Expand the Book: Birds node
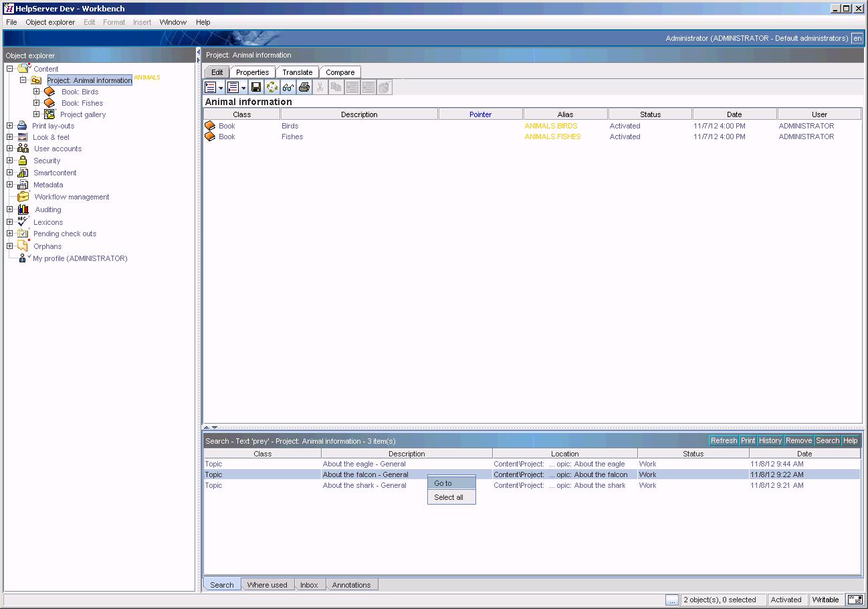This screenshot has height=609, width=868. [x=36, y=92]
